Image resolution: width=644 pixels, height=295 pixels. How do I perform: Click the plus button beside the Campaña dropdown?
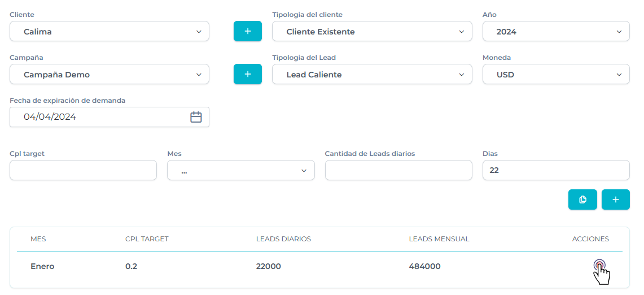click(x=248, y=74)
